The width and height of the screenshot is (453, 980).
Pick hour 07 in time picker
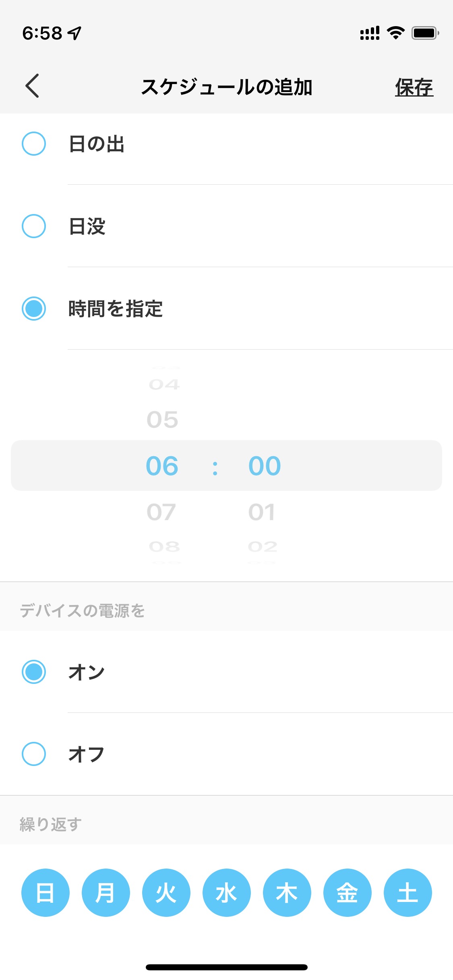coord(161,512)
